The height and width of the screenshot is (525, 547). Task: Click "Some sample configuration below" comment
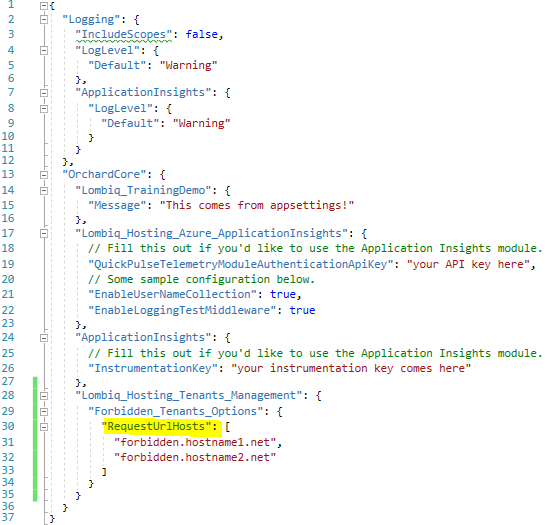tap(202, 279)
